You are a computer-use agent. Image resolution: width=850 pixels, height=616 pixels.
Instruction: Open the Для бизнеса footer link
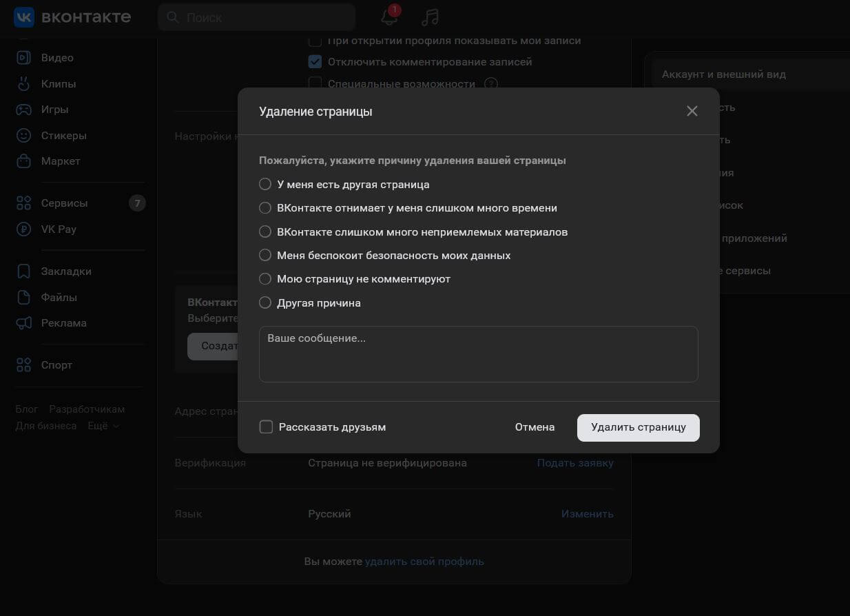pos(46,426)
